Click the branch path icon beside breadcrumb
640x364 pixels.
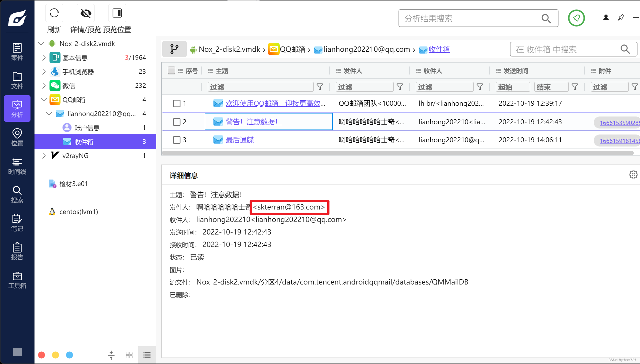tap(174, 49)
